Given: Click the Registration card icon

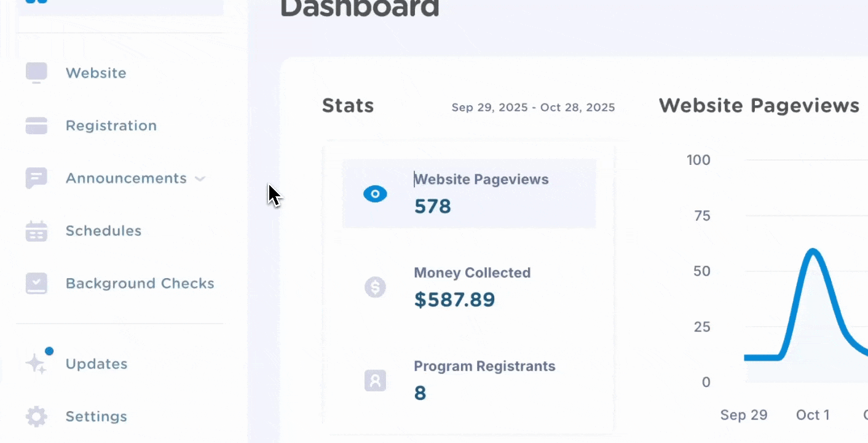Looking at the screenshot, I should [36, 126].
